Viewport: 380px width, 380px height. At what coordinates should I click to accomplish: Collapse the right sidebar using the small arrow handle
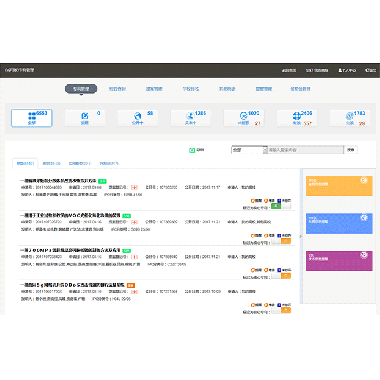coord(301,236)
